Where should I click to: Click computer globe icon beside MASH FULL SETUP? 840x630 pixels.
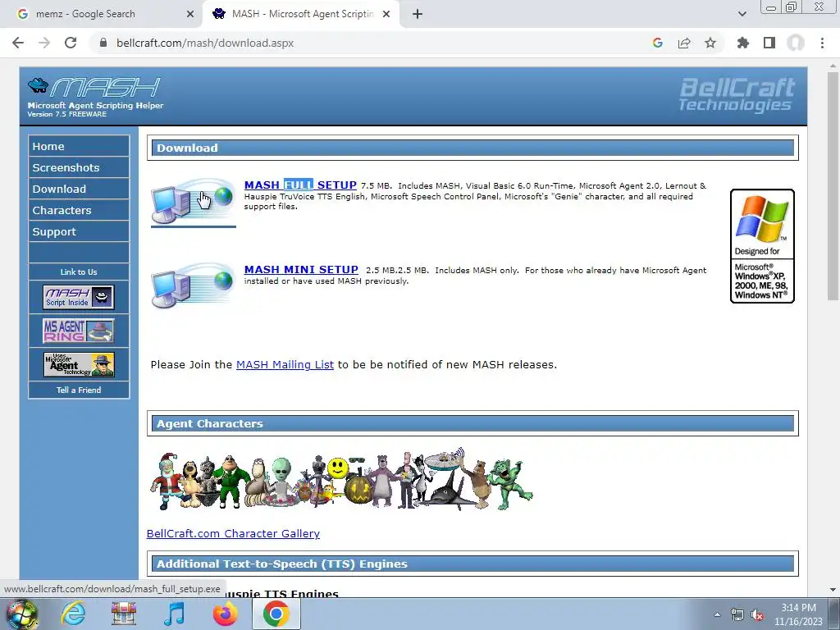[x=193, y=203]
